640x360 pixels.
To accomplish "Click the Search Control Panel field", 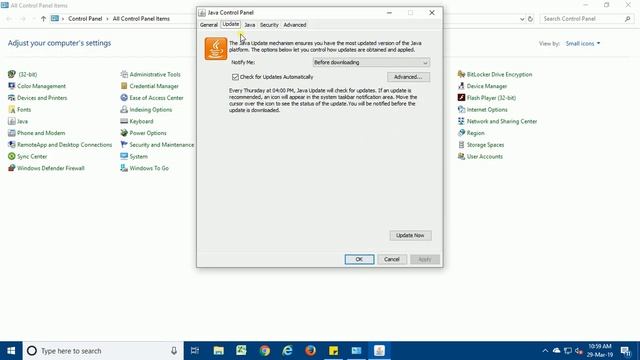I will (x=587, y=19).
